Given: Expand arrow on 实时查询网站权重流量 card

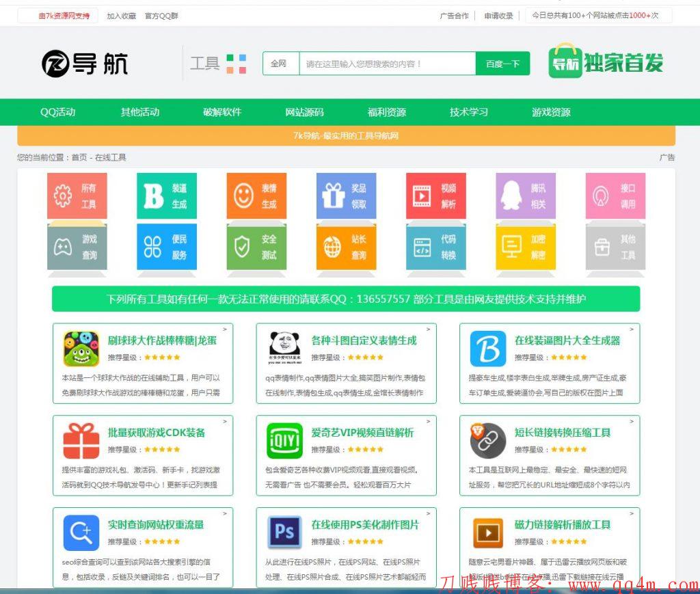Looking at the screenshot, I should click(x=225, y=513).
